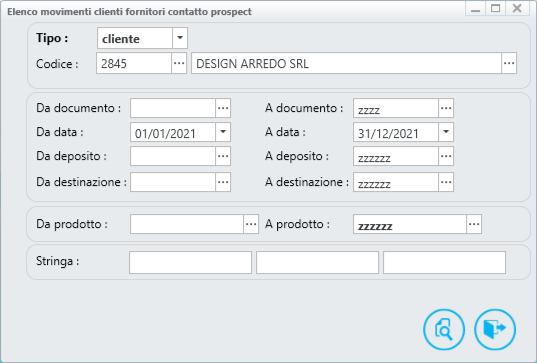Click the Codice field containing 2845
Screen dimensions: 537x363
[134, 63]
